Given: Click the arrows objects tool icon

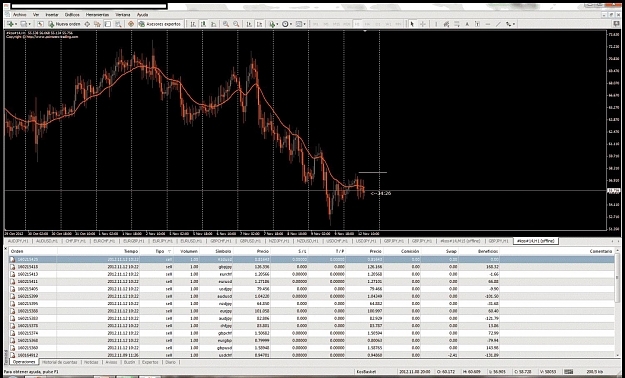Looking at the screenshot, I should pos(509,24).
